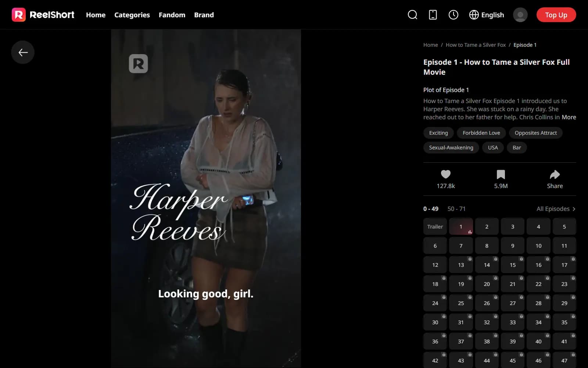Screen dimensions: 588x368
Task: Open locked episode 47
Action: coord(564,360)
